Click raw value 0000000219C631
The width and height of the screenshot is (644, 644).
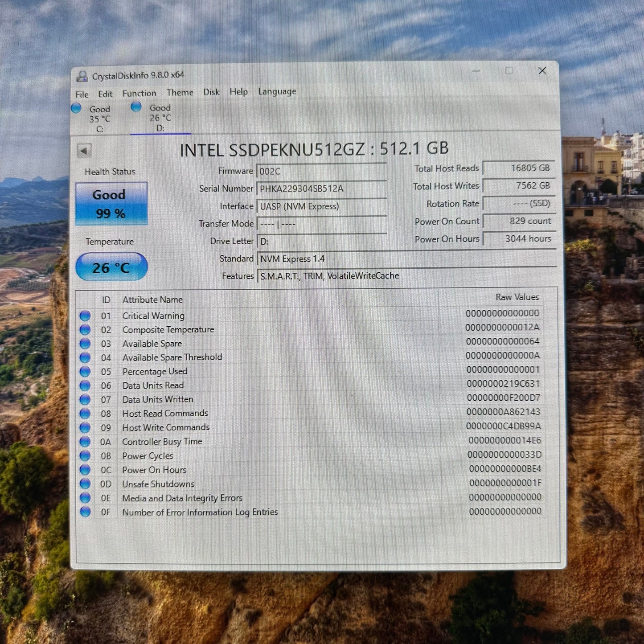click(503, 383)
